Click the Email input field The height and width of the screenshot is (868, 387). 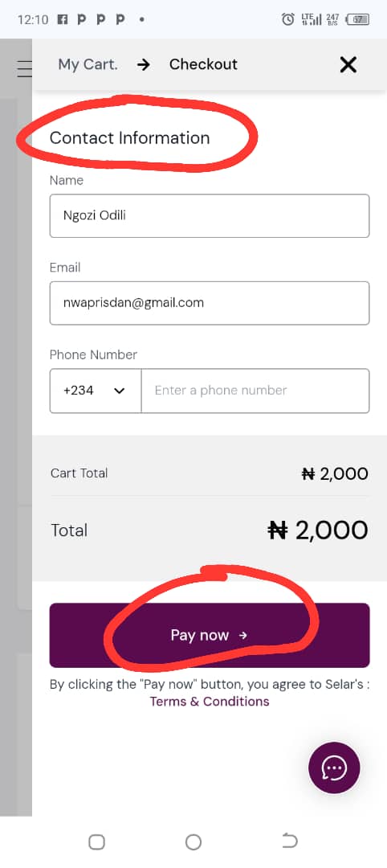(210, 303)
